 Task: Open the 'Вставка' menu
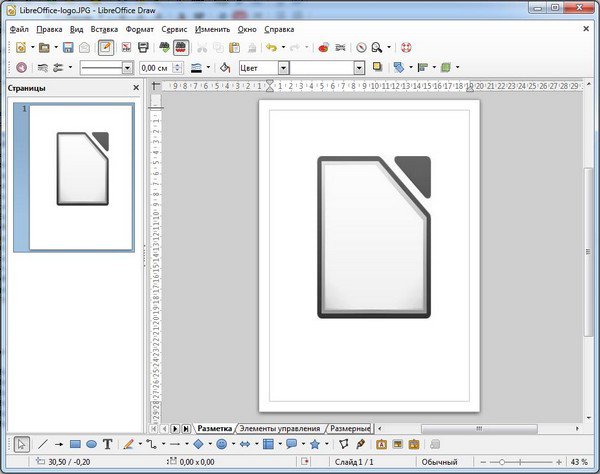coord(104,29)
